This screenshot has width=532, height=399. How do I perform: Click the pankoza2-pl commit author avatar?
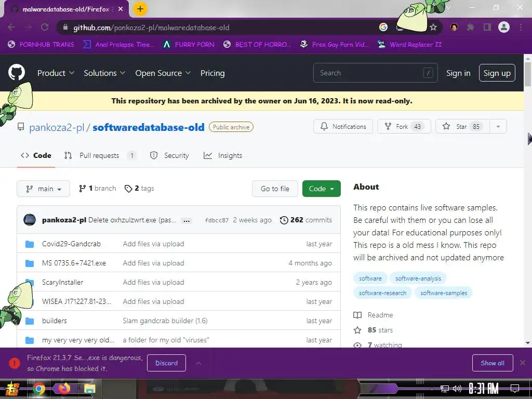[30, 220]
